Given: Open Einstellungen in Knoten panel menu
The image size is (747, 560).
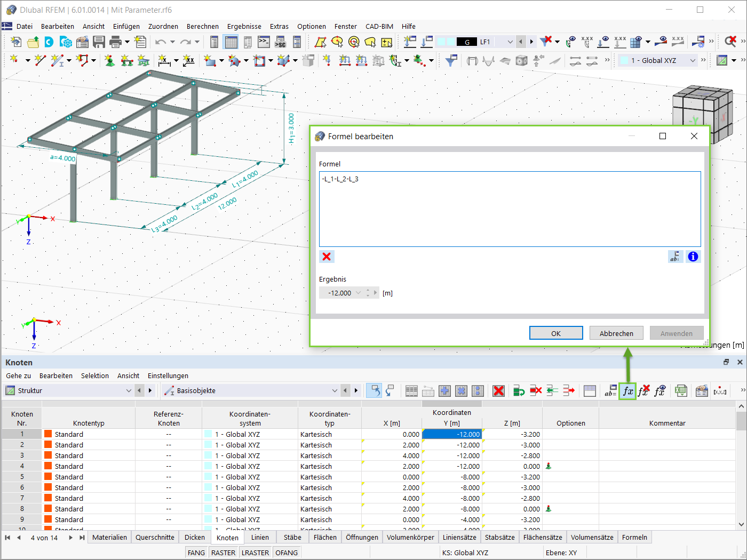Looking at the screenshot, I should pyautogui.click(x=168, y=375).
